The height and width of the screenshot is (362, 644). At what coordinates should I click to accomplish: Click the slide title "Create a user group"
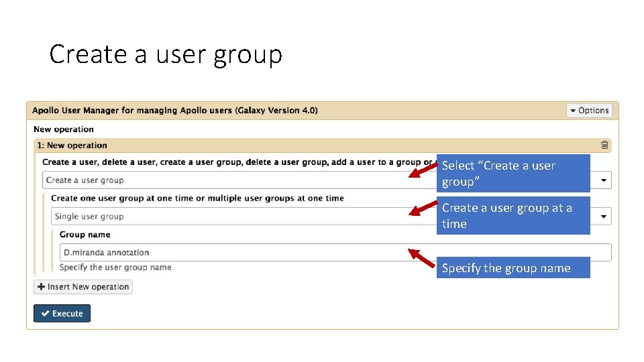click(166, 54)
